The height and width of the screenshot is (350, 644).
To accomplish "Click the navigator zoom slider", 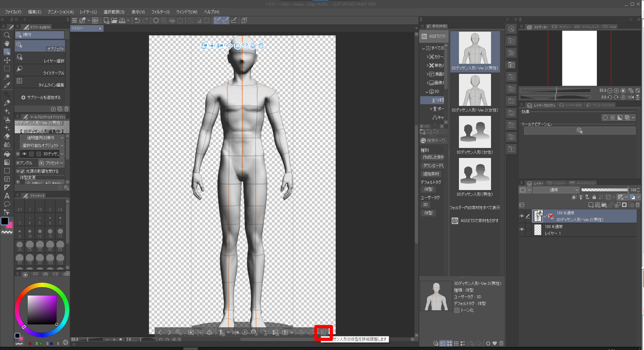I will tap(555, 91).
